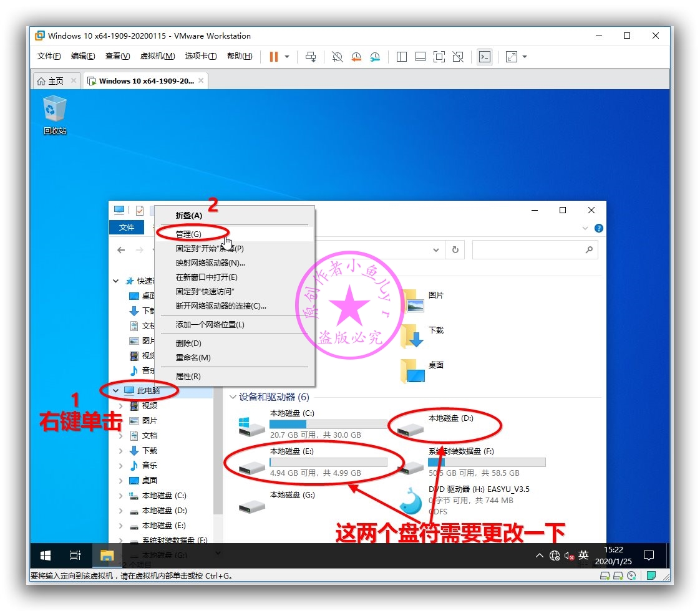The height and width of the screenshot is (611, 700).
Task: Click the Explorer back arrow button
Action: (121, 250)
